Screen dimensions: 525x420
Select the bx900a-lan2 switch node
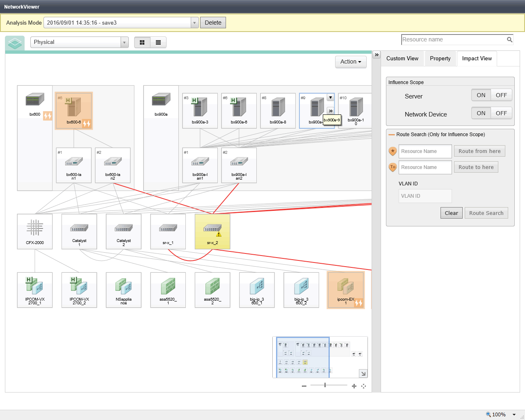[239, 165]
